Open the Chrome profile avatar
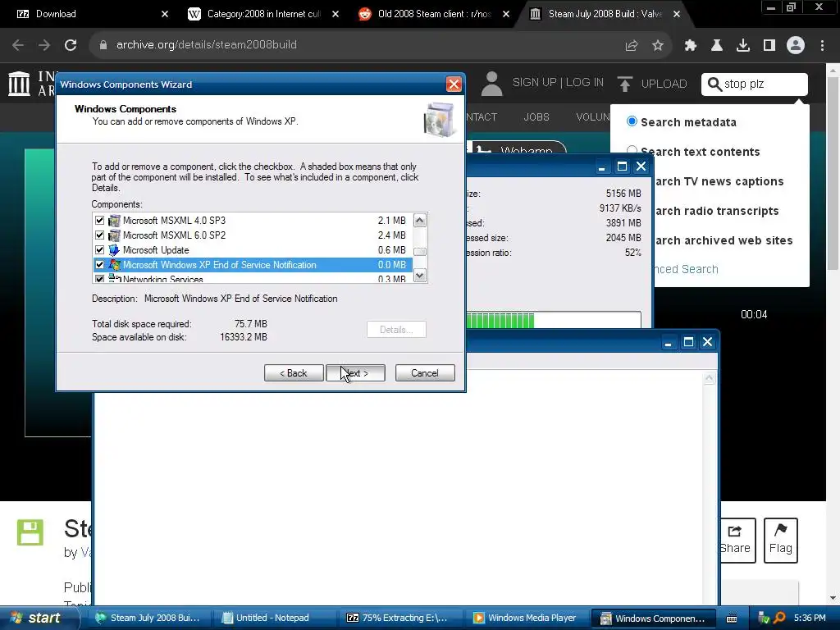The image size is (840, 630). [796, 46]
